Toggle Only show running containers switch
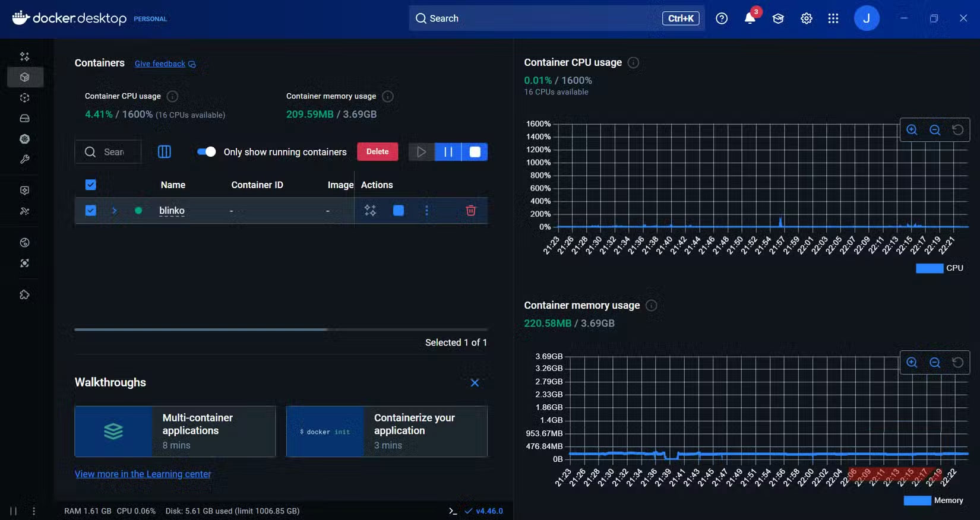The height and width of the screenshot is (520, 980). click(206, 152)
